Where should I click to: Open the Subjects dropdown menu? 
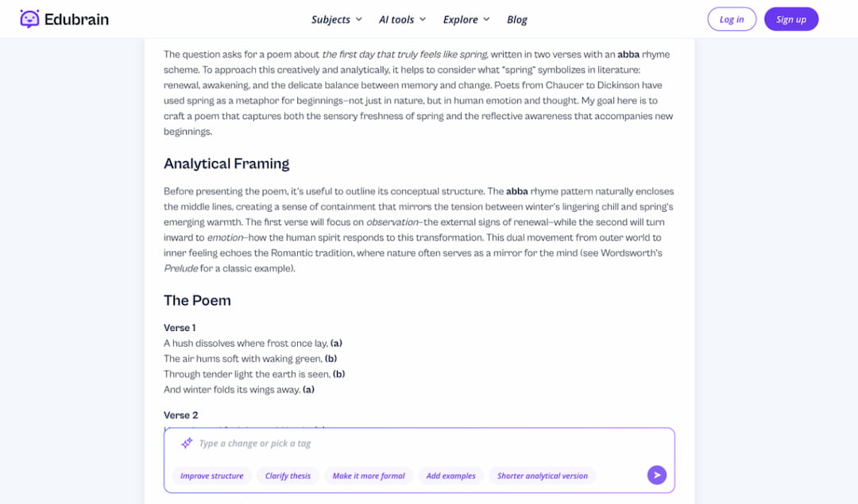[331, 19]
